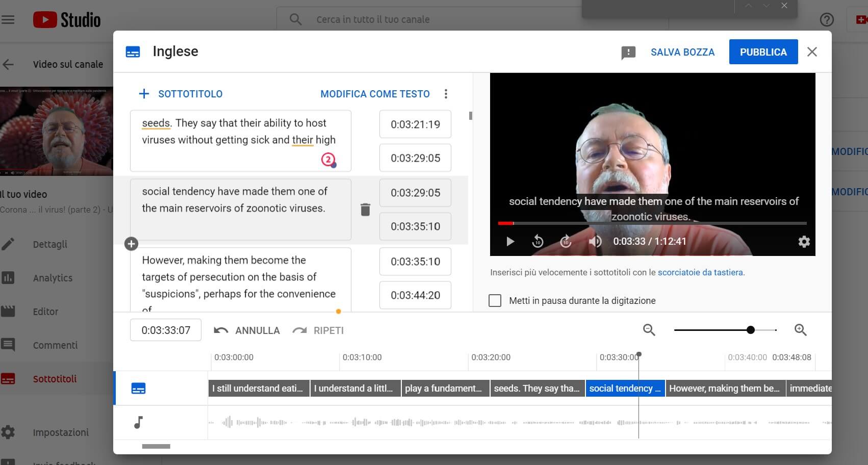Zoom out the timeline with magnifier

[649, 330]
